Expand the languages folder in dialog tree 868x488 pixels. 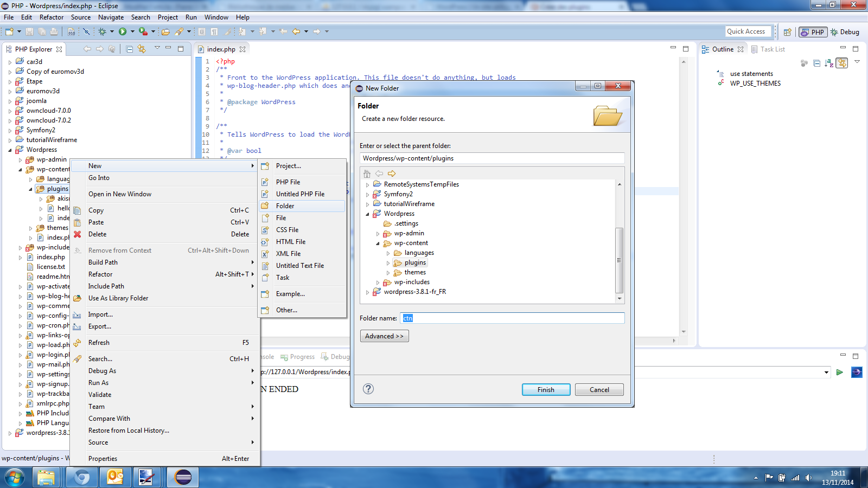[x=388, y=253]
